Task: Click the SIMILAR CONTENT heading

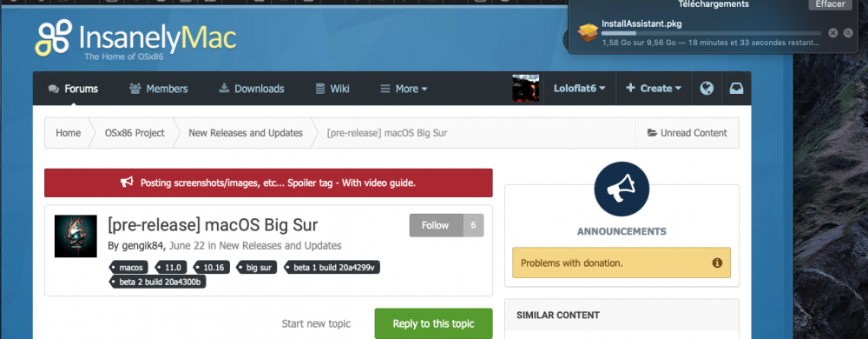Action: point(558,316)
